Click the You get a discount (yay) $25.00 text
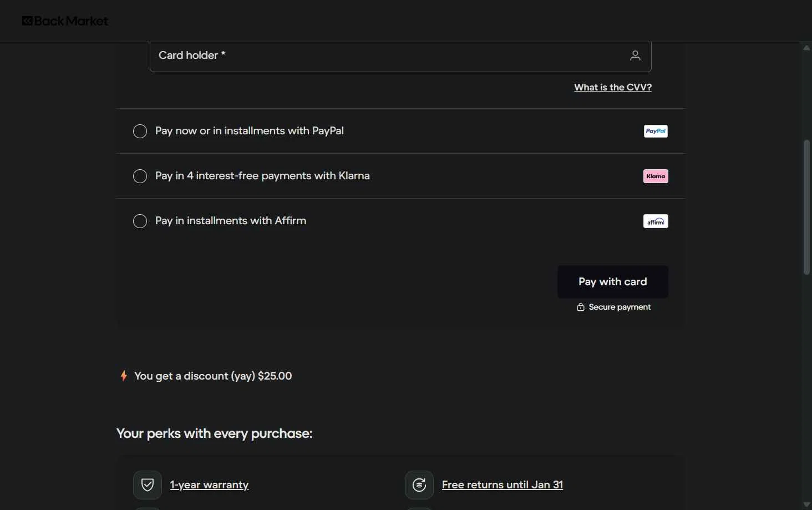This screenshot has height=510, width=812. [x=213, y=376]
